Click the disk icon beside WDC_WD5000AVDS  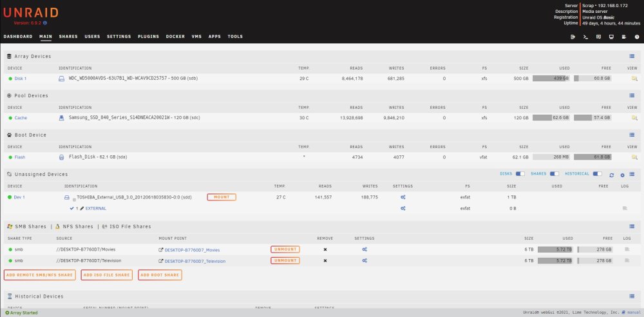pyautogui.click(x=62, y=79)
